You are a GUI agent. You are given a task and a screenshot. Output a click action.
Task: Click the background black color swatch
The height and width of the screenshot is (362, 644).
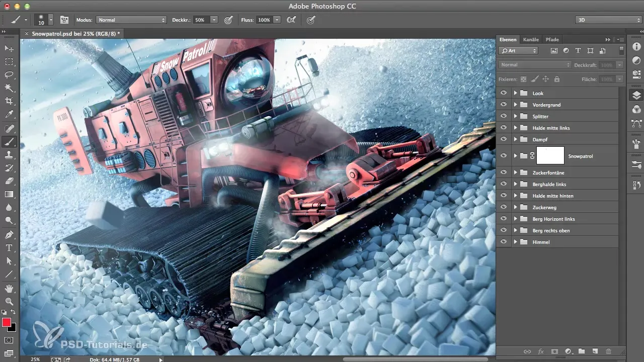tap(13, 328)
